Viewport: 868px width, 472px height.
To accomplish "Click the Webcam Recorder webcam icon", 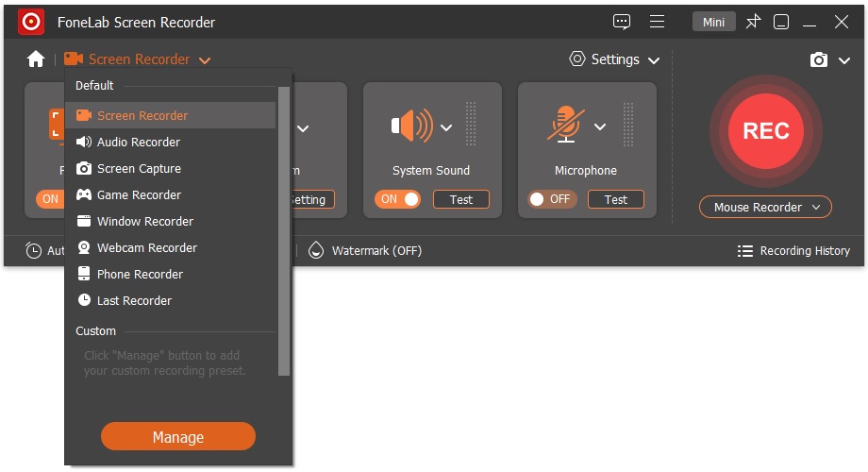I will [x=84, y=247].
